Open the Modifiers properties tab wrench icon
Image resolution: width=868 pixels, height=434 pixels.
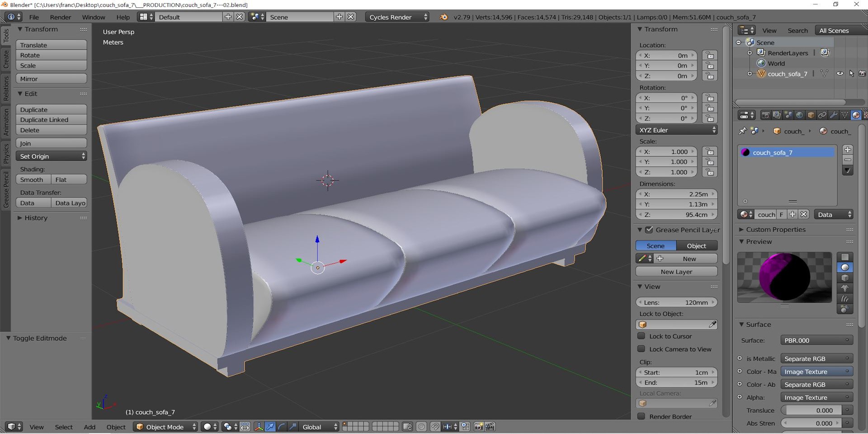pos(833,115)
